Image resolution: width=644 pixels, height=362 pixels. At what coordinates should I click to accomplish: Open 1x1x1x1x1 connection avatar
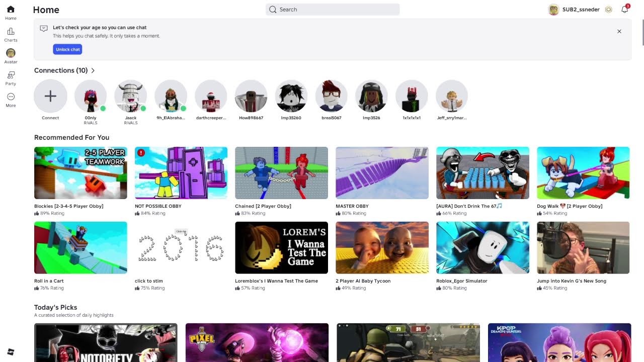point(412,96)
